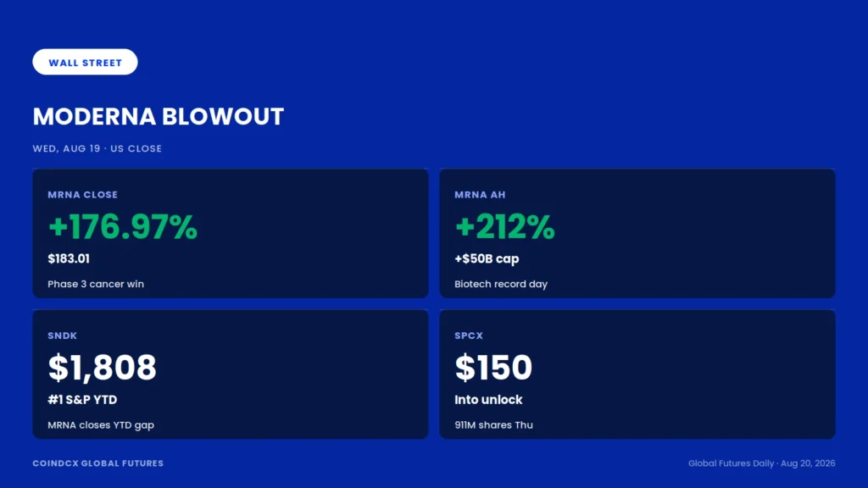
Task: Click the WED, AUG 19 · US CLOSE subtitle
Action: [x=97, y=148]
